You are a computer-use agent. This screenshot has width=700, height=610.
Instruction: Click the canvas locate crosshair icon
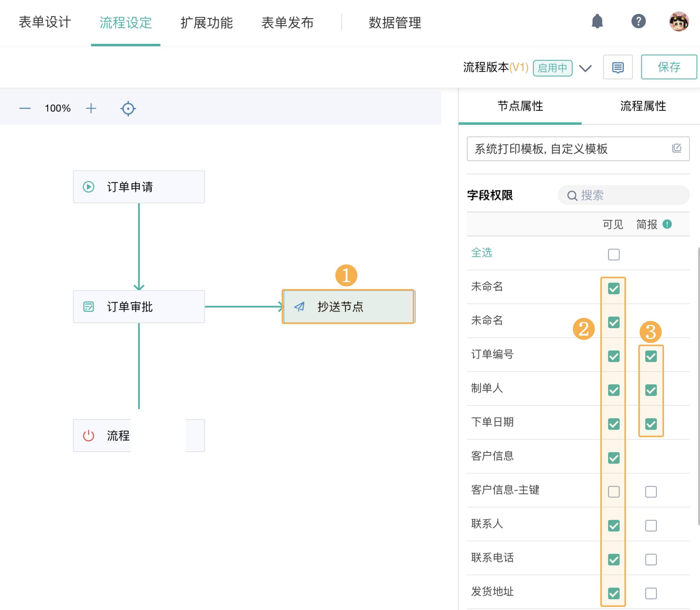pos(128,108)
